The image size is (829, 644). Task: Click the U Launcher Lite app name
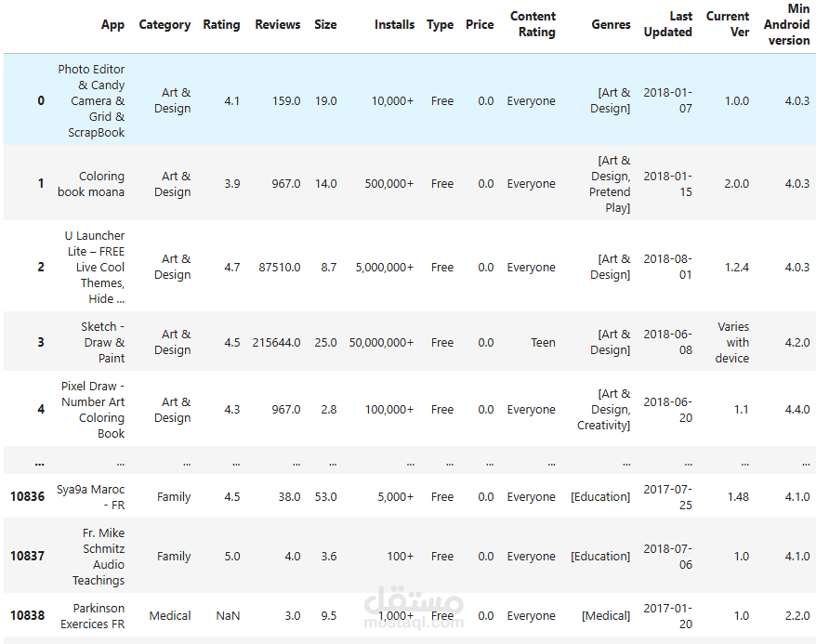[x=95, y=267]
